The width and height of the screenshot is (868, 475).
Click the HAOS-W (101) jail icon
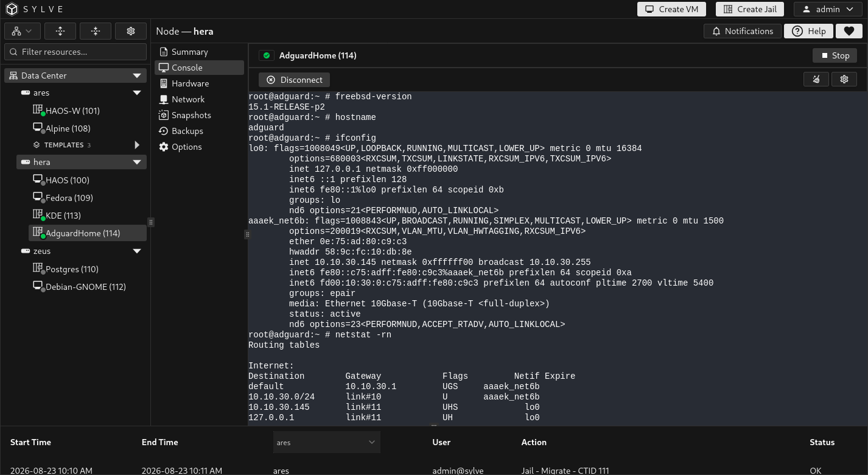pos(38,110)
